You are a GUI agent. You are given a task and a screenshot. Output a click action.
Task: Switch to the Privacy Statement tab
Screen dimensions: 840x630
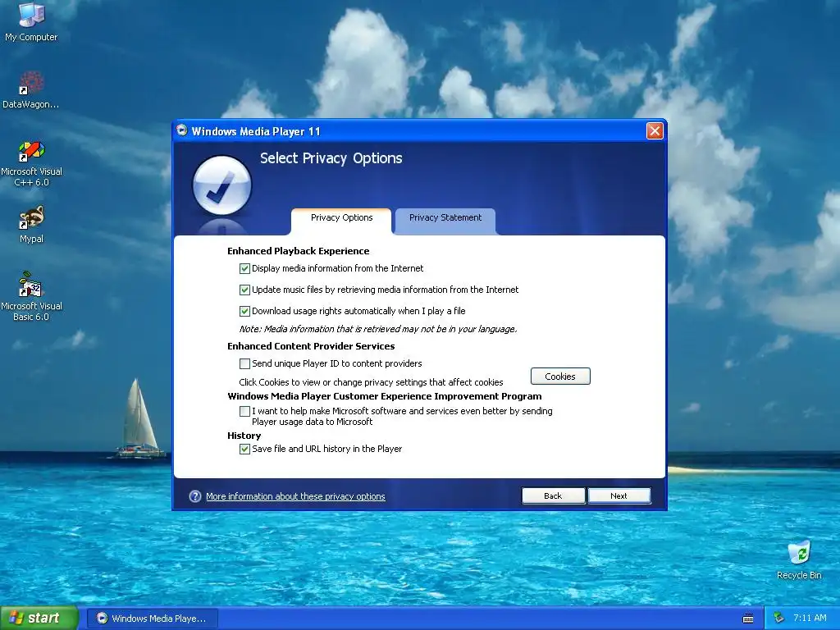(445, 221)
